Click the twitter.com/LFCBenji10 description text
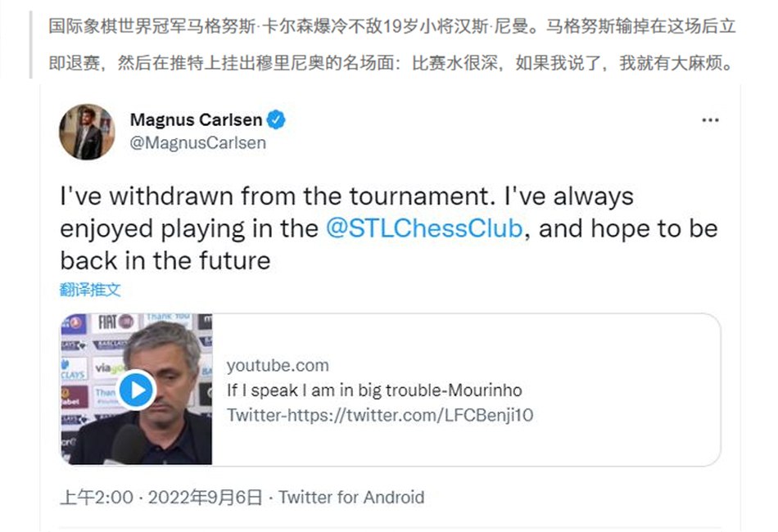778x532 pixels. [380, 415]
